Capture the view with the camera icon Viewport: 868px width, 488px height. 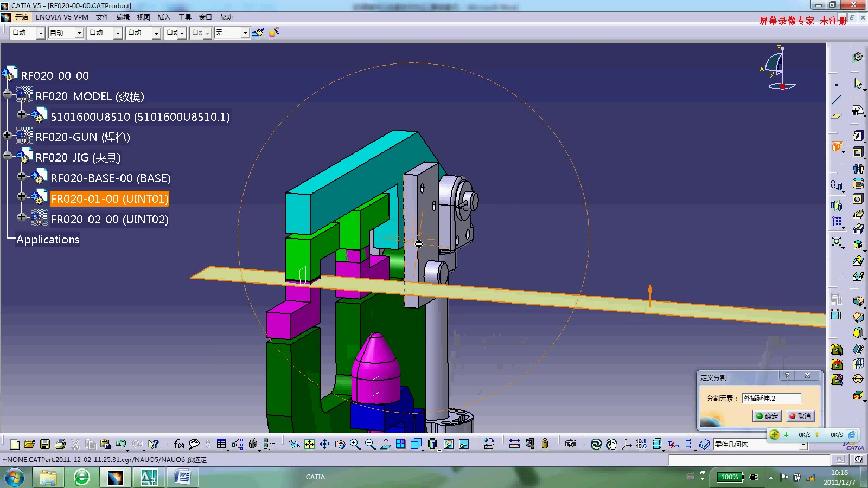(570, 444)
